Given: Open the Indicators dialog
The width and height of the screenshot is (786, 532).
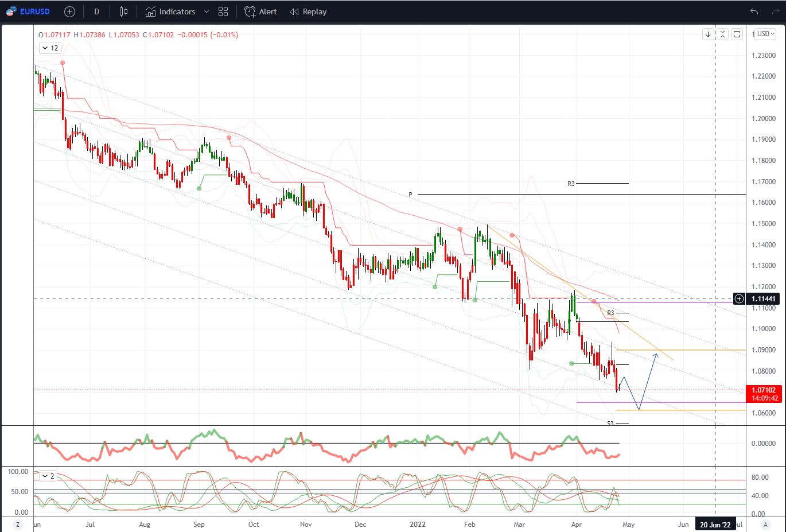Looking at the screenshot, I should point(170,11).
